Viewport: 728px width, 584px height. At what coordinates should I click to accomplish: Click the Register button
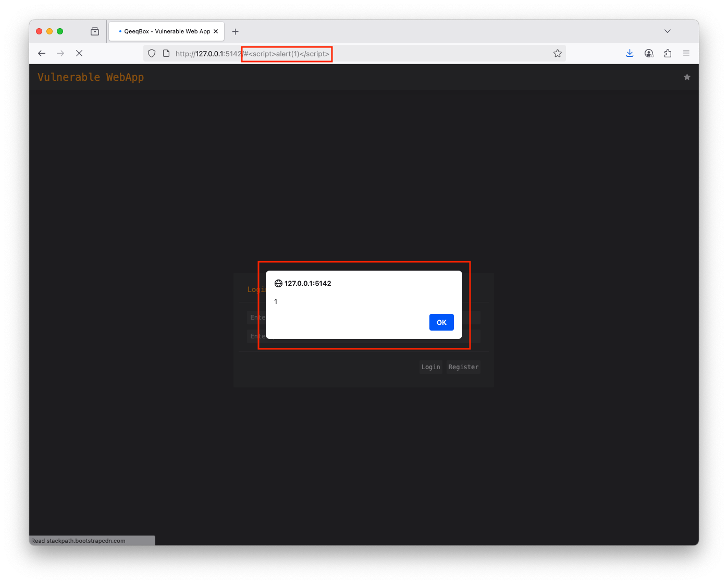pos(463,367)
